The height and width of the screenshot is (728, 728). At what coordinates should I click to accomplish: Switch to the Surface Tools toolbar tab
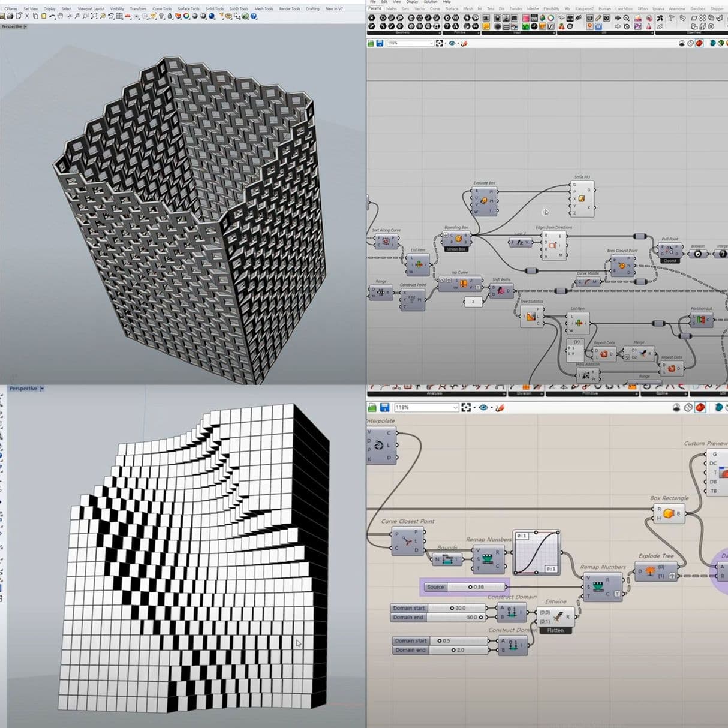[x=188, y=9]
